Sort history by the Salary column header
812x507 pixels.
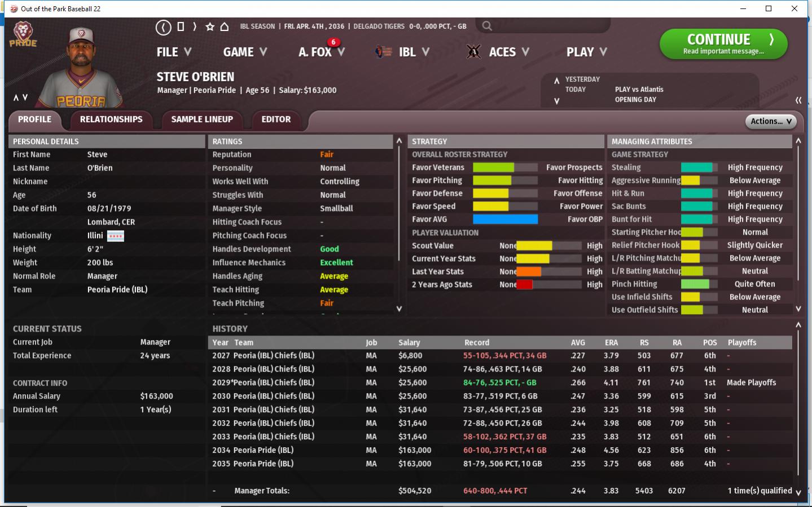pyautogui.click(x=409, y=342)
